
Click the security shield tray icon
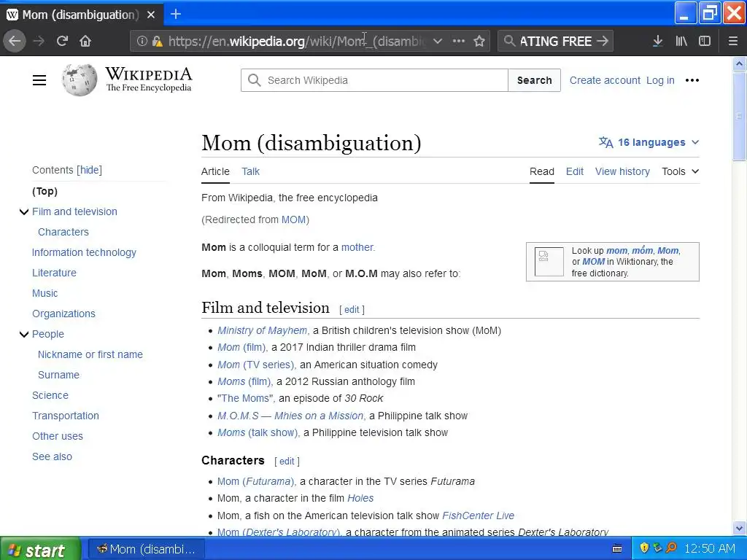pos(644,548)
